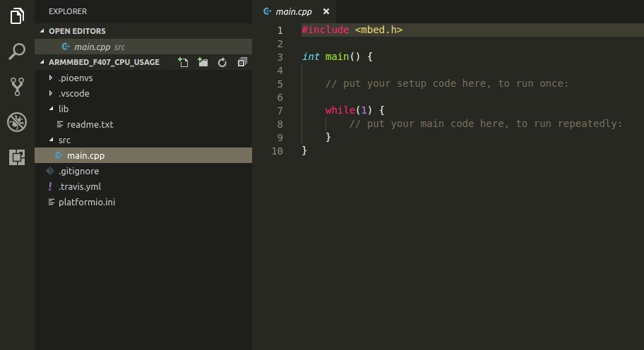Click the ARMMBED_F407_CPU_USAGE header label

point(104,62)
